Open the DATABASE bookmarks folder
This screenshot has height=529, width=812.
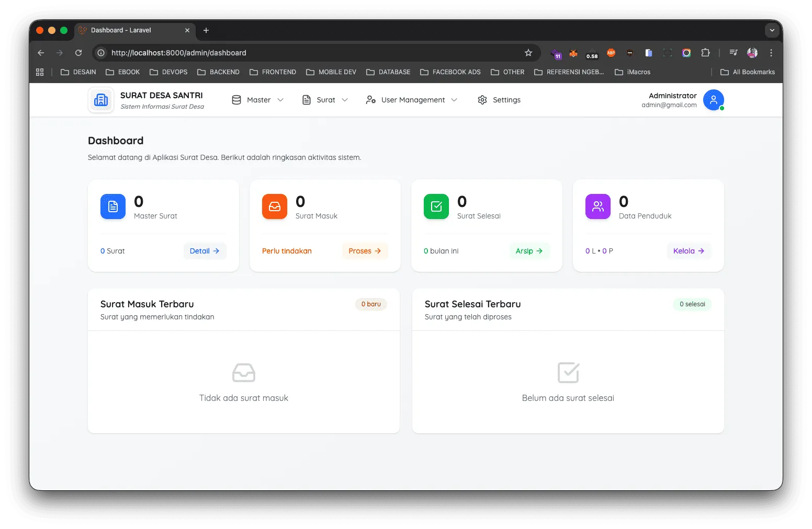pyautogui.click(x=388, y=72)
